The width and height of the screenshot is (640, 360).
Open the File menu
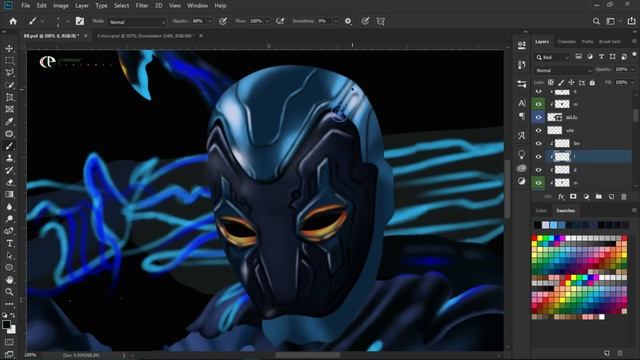tap(26, 6)
